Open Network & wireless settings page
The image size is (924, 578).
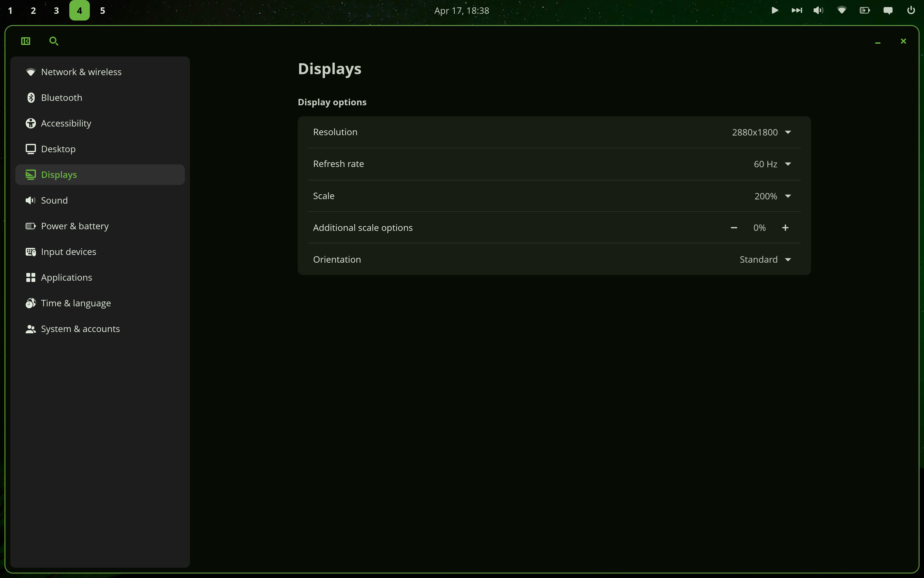100,72
